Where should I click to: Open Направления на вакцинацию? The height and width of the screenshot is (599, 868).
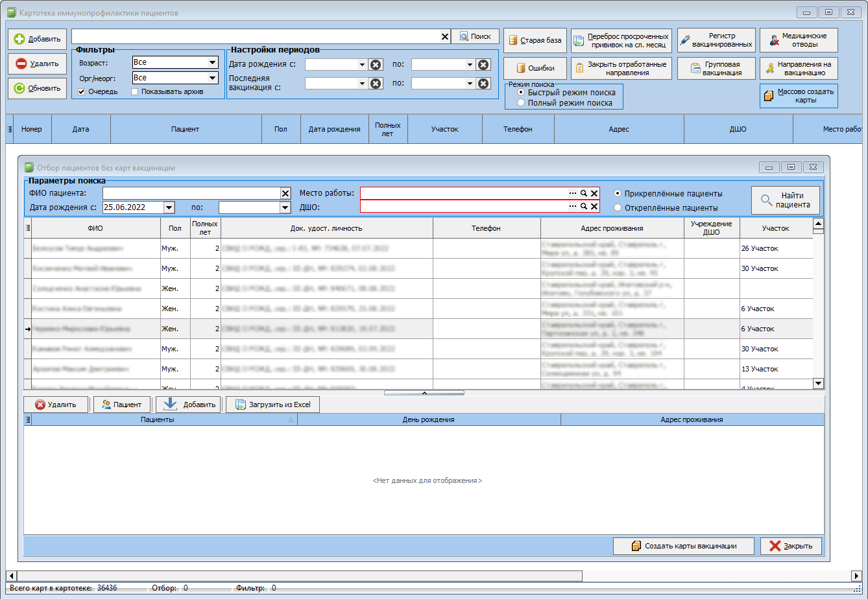pos(799,68)
